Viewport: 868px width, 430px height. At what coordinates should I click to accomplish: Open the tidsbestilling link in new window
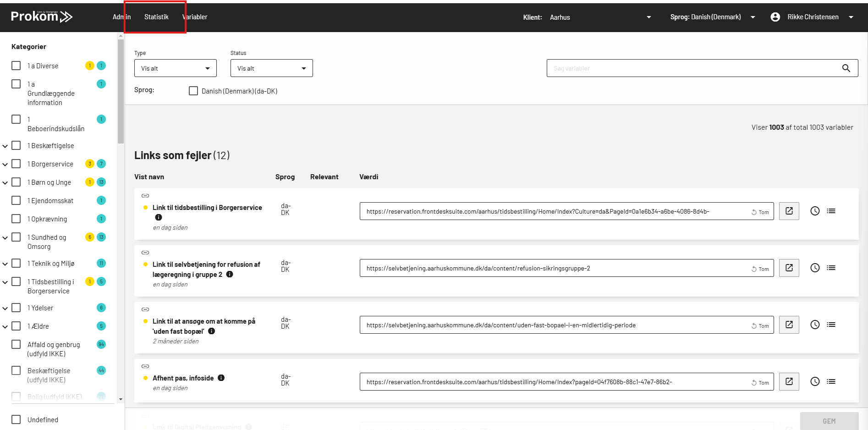pyautogui.click(x=789, y=211)
